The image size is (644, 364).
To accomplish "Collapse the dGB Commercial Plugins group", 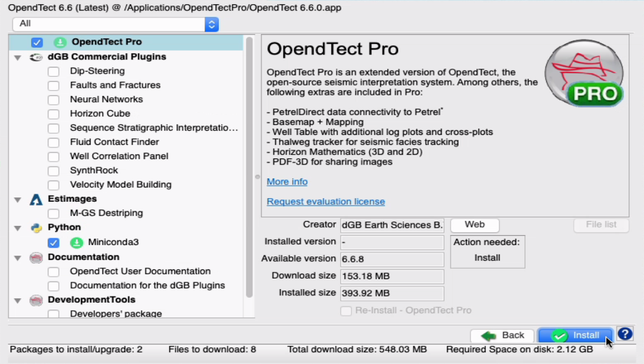I will tap(17, 57).
